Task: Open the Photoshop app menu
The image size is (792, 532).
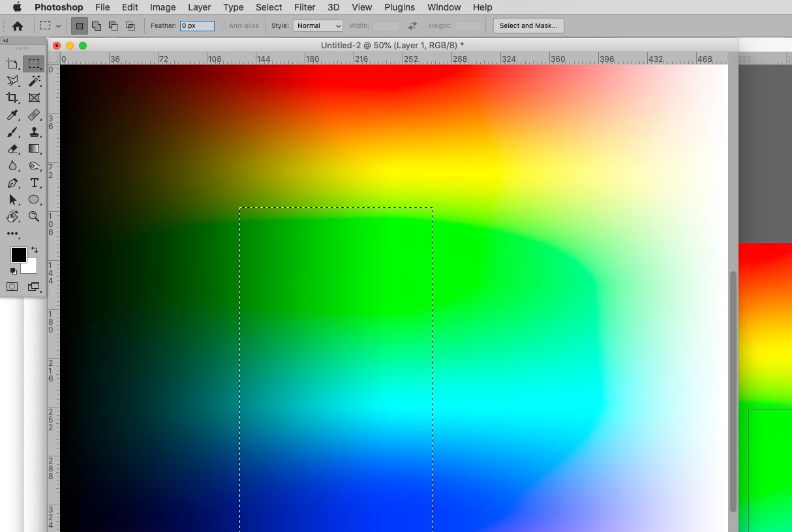Action: click(x=59, y=7)
